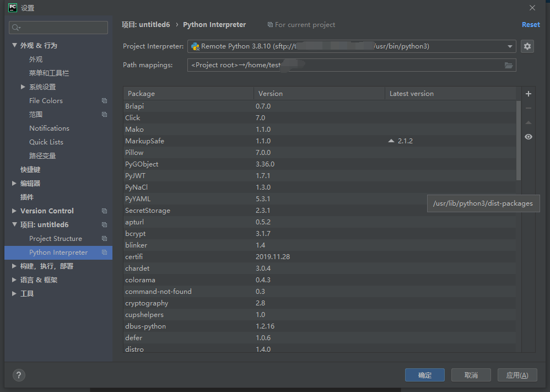Select the Brlapi package row
The image size is (550, 392).
point(320,106)
